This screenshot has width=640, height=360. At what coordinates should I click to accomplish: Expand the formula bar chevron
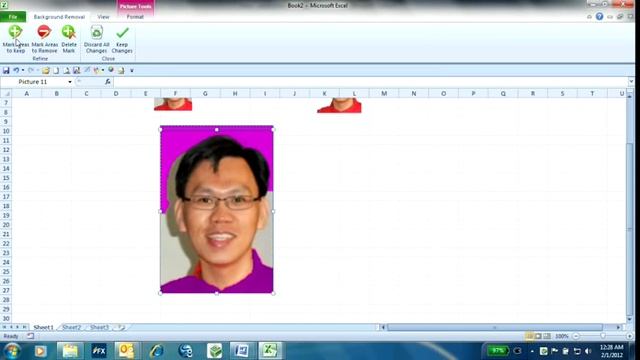click(x=631, y=82)
